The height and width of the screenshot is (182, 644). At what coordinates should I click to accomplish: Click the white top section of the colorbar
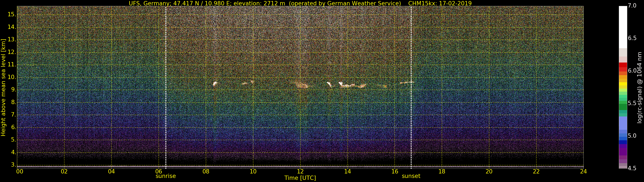[x=623, y=27]
